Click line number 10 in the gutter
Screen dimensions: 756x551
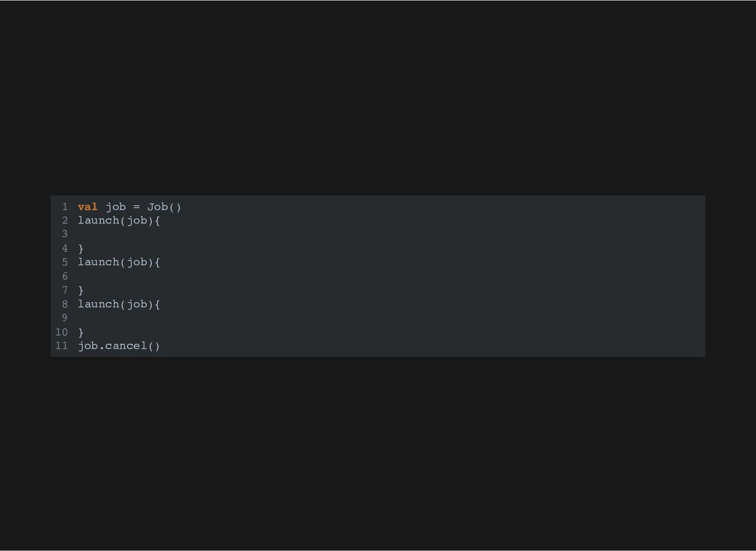coord(62,332)
